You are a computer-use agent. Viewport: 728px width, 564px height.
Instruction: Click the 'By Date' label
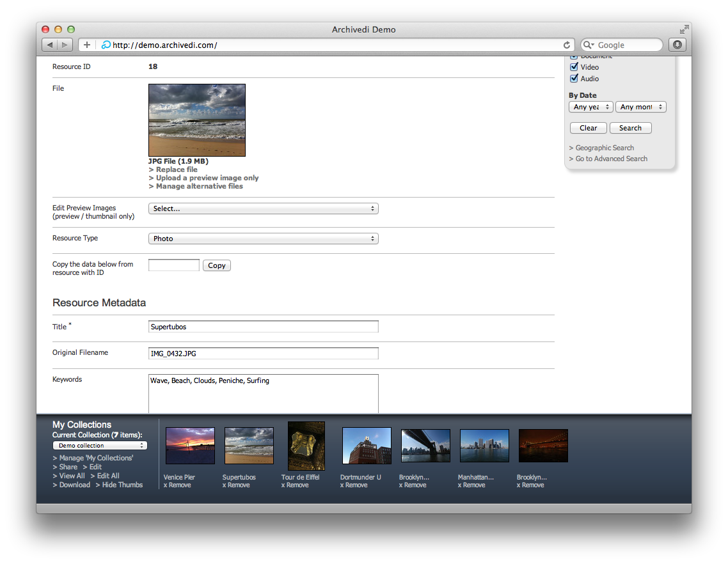[x=583, y=96]
